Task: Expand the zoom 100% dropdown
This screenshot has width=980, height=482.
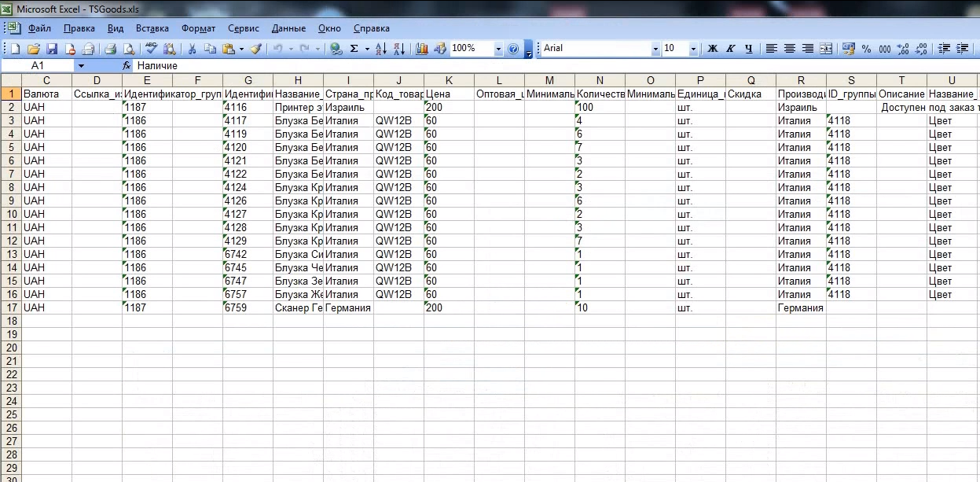Action: coord(498,49)
